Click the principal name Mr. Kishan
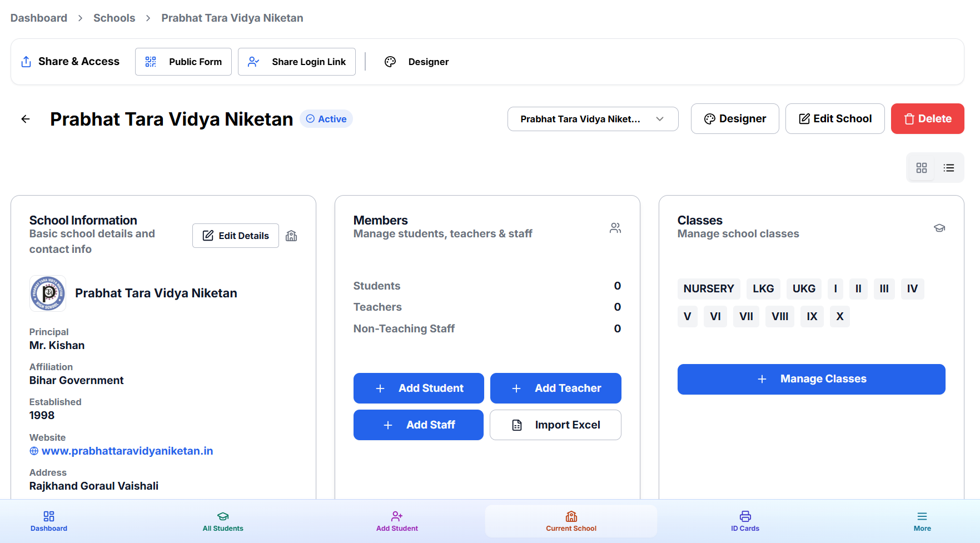Image resolution: width=980 pixels, height=543 pixels. (x=57, y=345)
